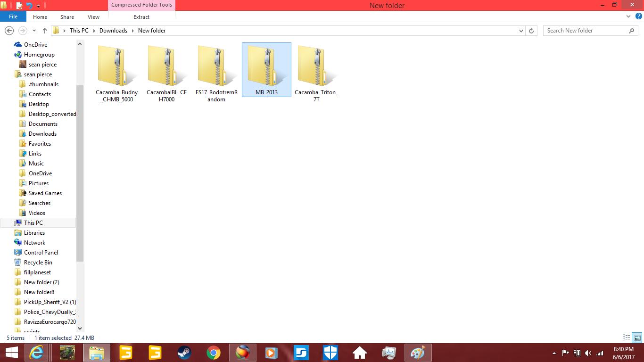Open the View ribbon tab

coord(93,17)
